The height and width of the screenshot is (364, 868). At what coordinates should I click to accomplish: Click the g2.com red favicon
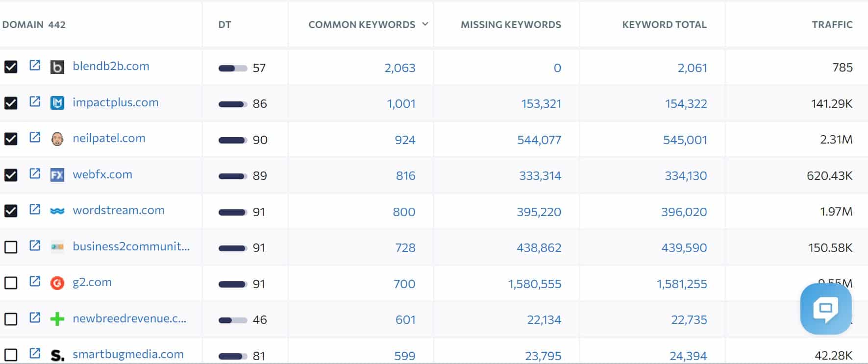pos(57,283)
